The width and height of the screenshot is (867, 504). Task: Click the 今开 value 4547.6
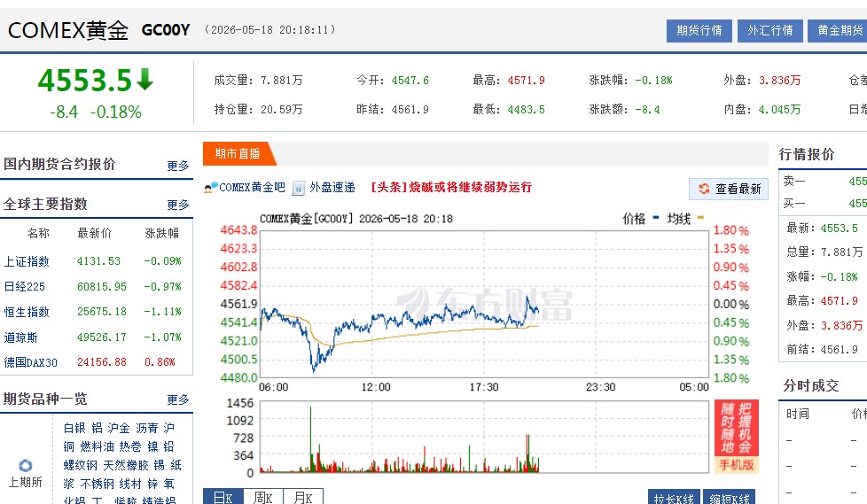pos(410,81)
